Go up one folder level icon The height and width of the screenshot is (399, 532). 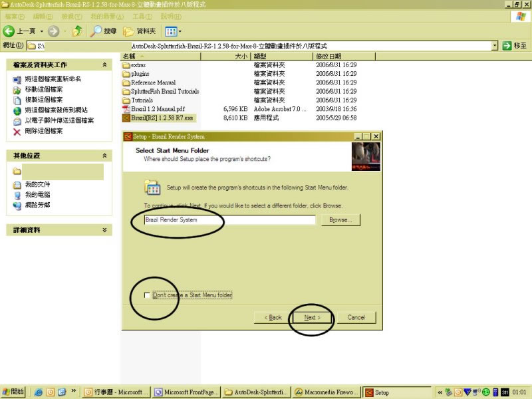77,31
